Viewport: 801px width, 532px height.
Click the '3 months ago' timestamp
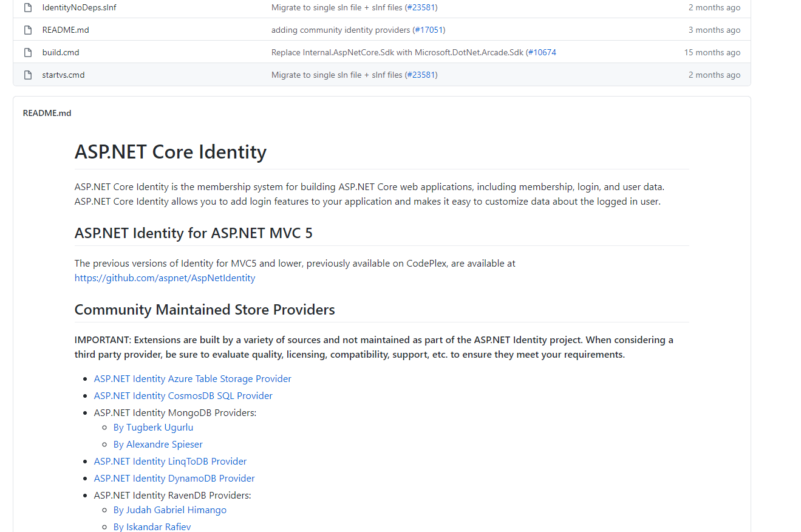[x=714, y=30]
